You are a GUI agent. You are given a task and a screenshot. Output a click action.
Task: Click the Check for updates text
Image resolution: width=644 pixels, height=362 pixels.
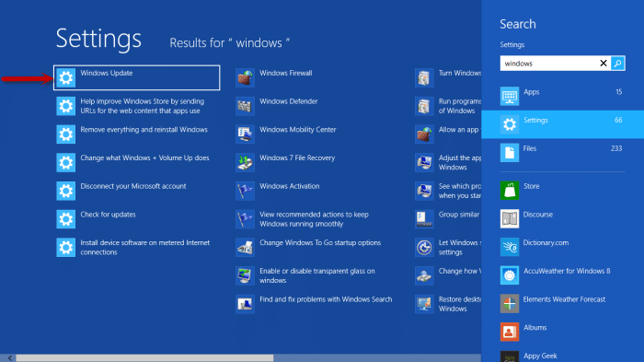click(x=108, y=215)
